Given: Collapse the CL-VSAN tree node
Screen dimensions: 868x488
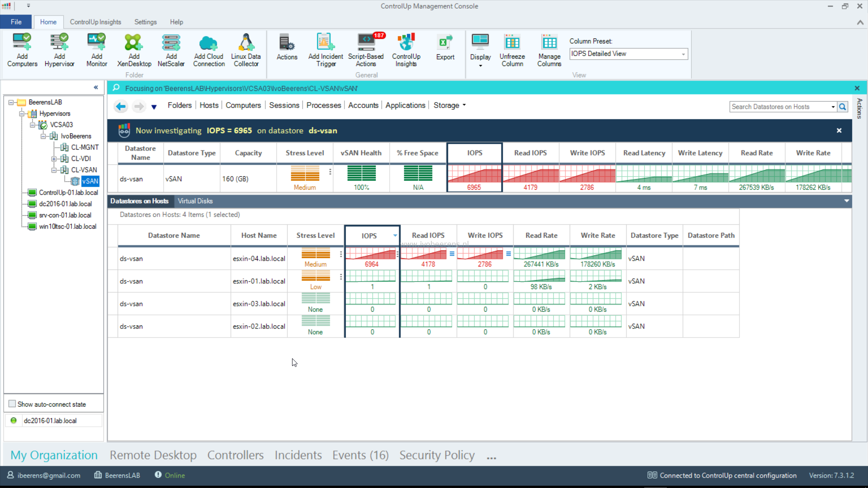Looking at the screenshot, I should pyautogui.click(x=54, y=170).
